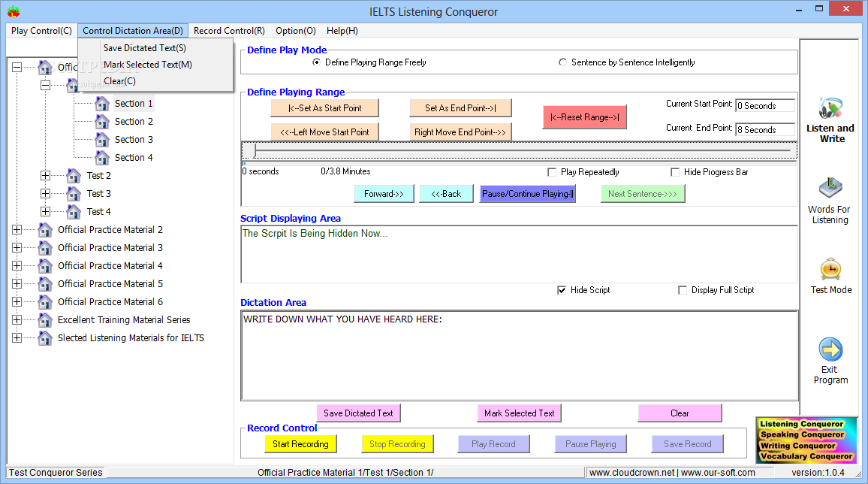This screenshot has width=868, height=484.
Task: Collapse the top Official Practice Material node
Action: click(x=17, y=68)
